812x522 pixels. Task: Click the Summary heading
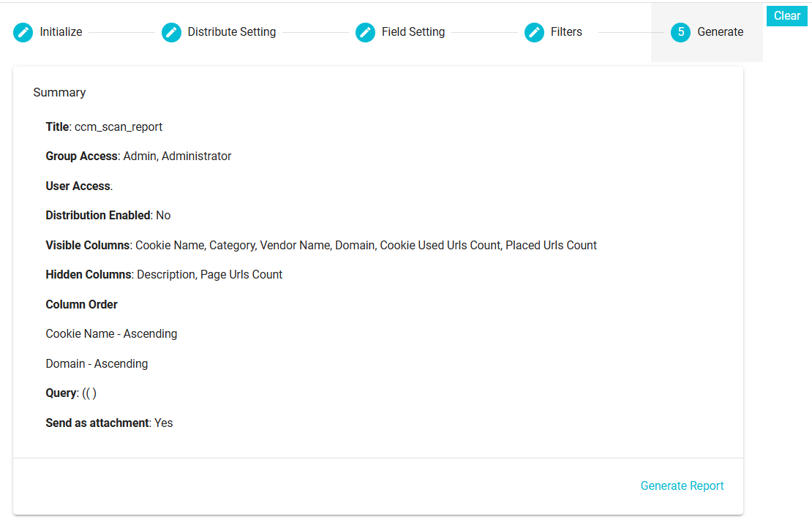click(59, 93)
